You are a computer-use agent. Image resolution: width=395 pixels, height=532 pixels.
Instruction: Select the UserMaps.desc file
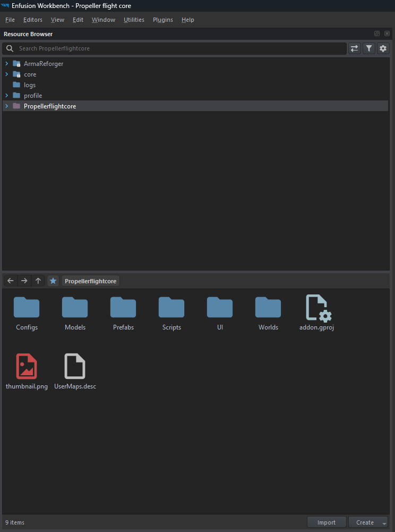75,371
